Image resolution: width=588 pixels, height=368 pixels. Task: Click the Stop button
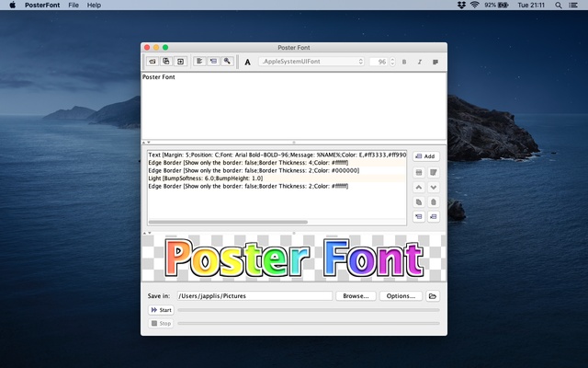click(162, 323)
